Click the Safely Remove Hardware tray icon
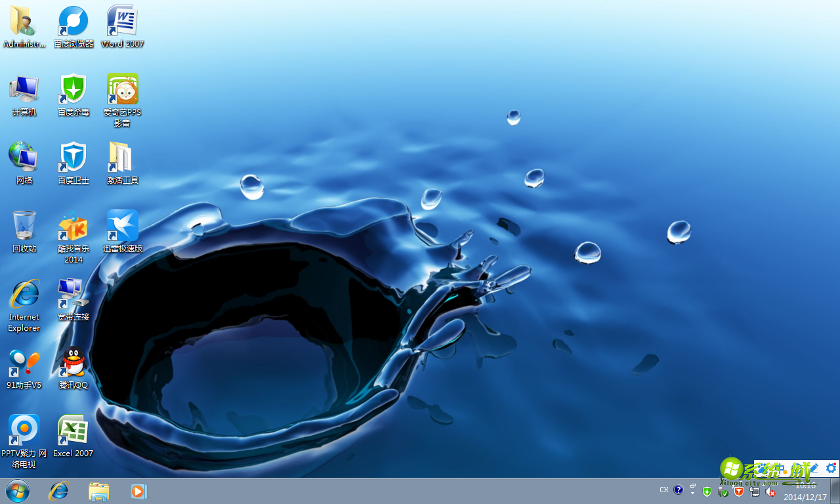 coord(723,491)
